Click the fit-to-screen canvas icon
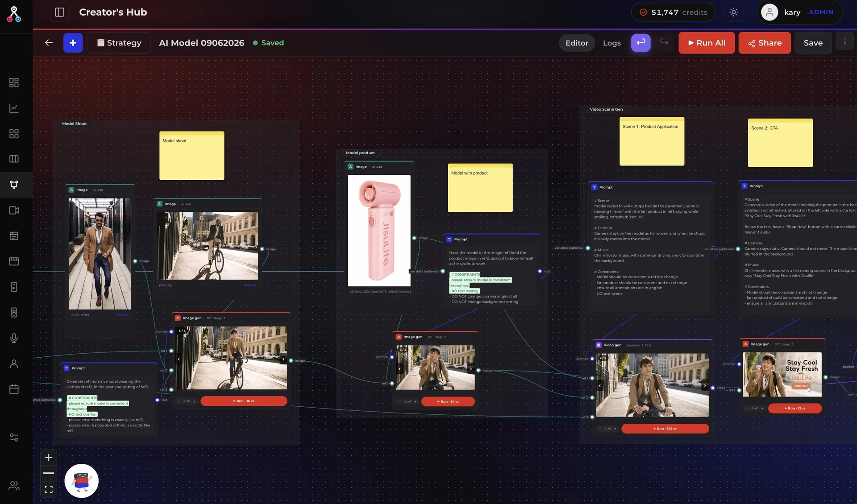The width and height of the screenshot is (857, 504). coord(49,489)
